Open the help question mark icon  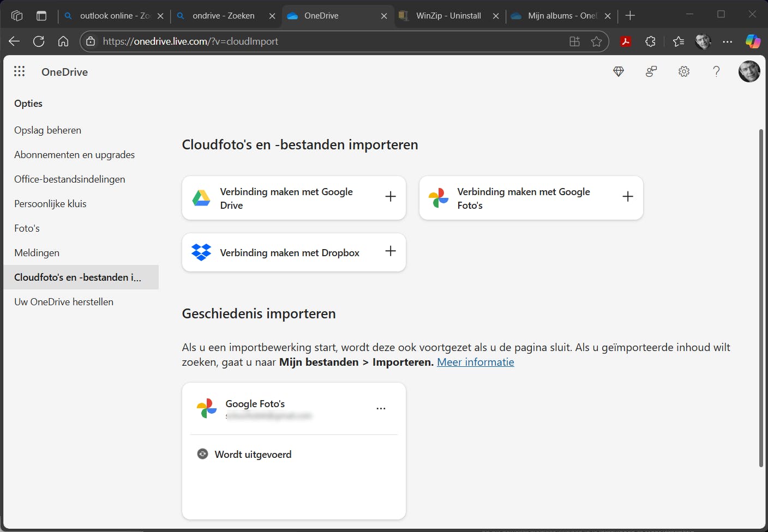[x=716, y=71]
